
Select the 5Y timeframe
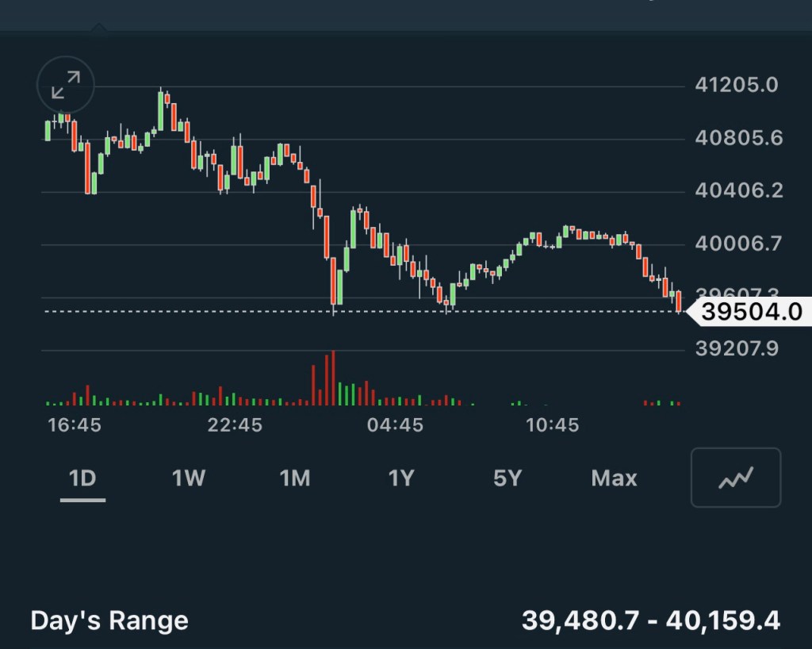click(507, 478)
